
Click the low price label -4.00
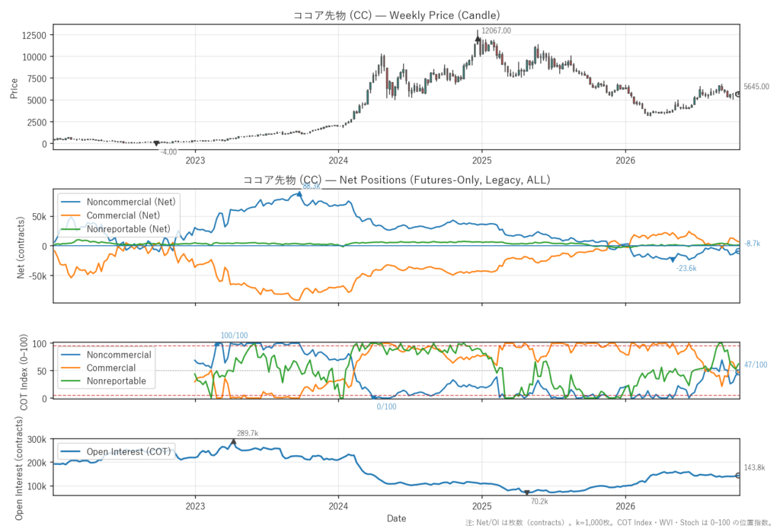pos(168,152)
